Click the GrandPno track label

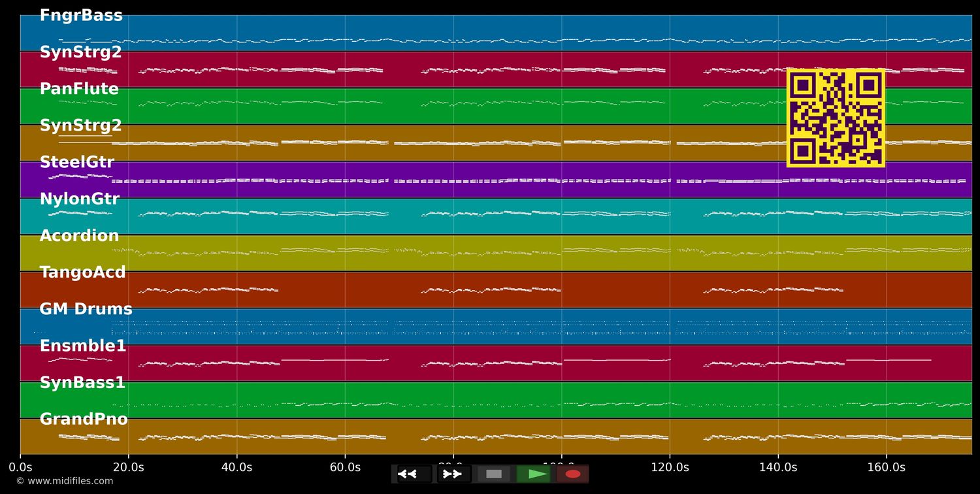[84, 418]
